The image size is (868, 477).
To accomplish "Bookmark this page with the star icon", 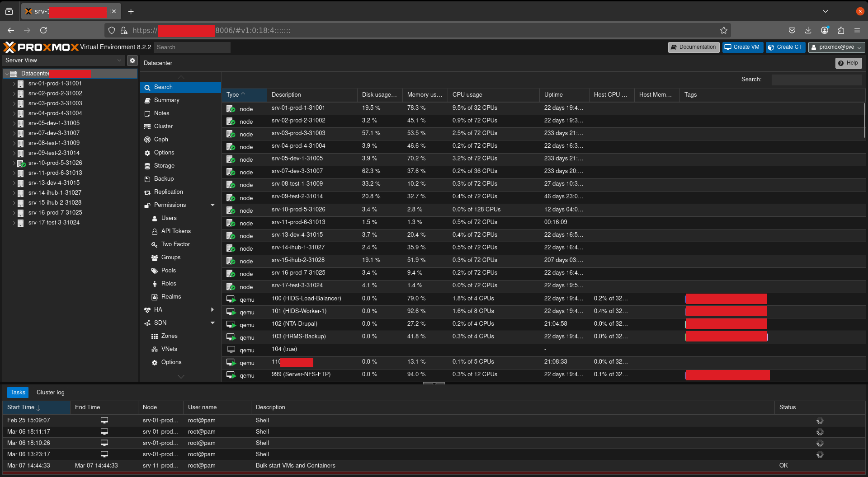I will [723, 30].
